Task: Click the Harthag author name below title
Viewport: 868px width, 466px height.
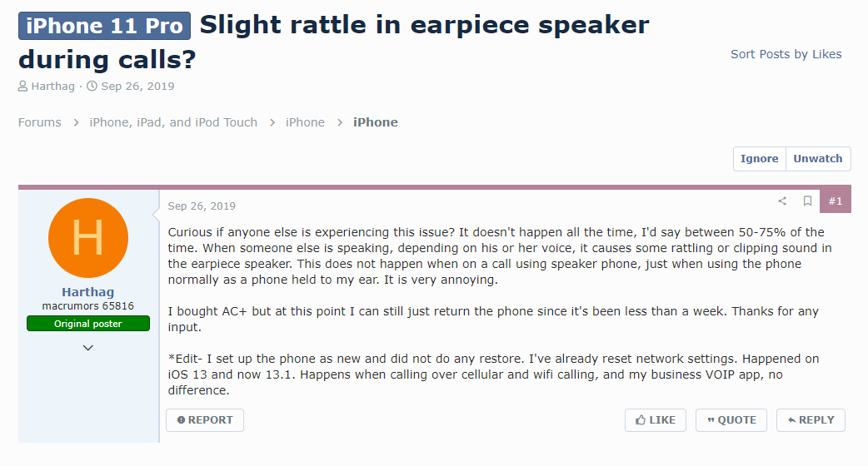Action: (52, 87)
